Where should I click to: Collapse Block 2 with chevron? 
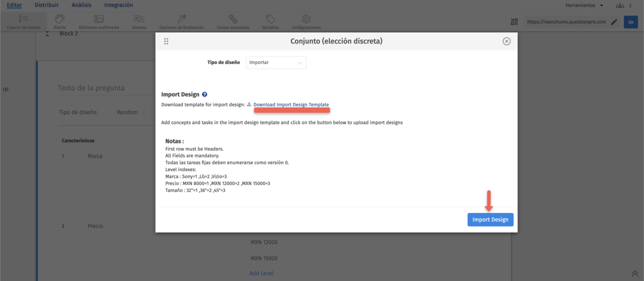point(47,33)
